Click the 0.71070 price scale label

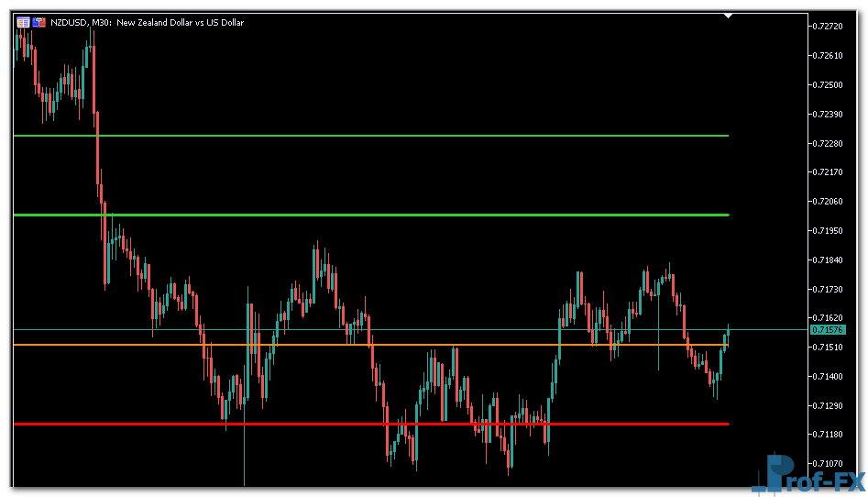click(x=827, y=463)
